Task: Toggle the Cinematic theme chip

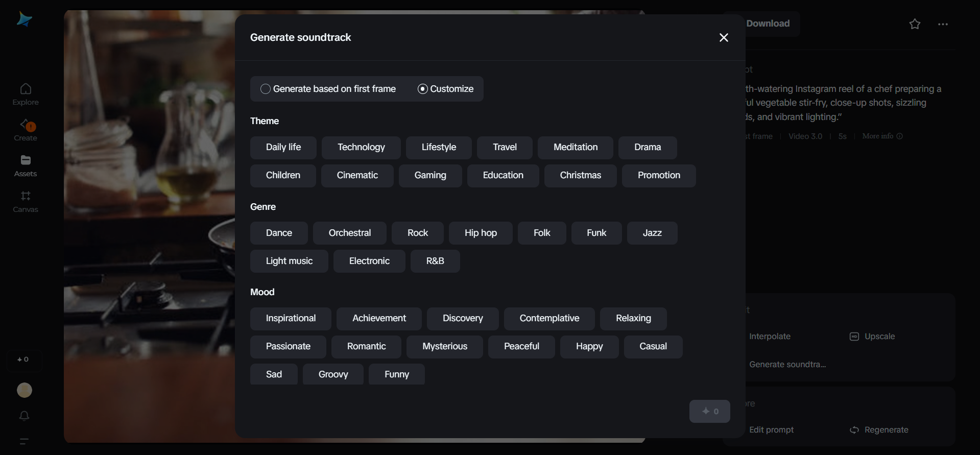Action: point(357,176)
